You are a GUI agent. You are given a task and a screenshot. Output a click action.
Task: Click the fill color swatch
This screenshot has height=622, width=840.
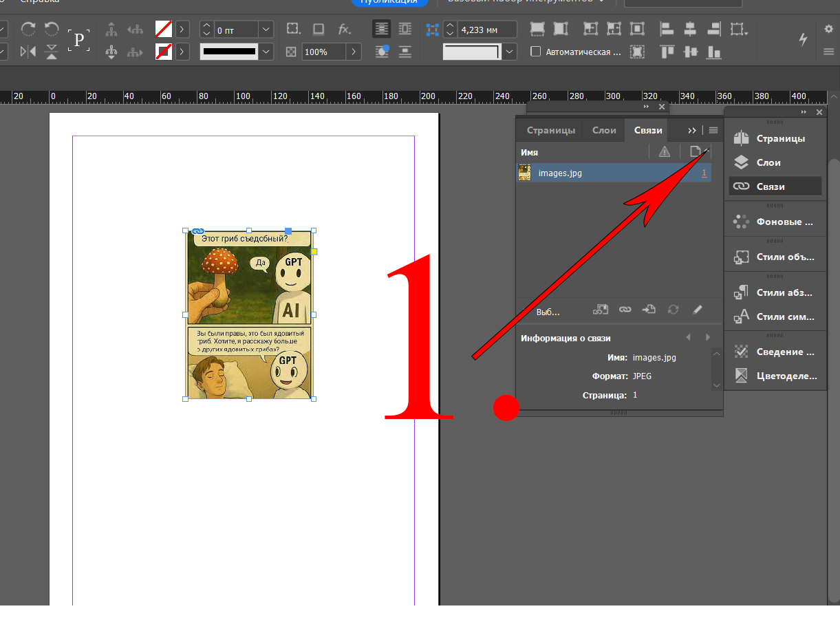coord(164,29)
